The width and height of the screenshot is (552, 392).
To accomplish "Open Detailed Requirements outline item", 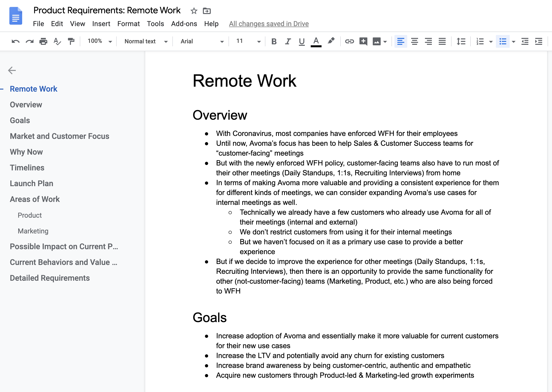I will [50, 278].
